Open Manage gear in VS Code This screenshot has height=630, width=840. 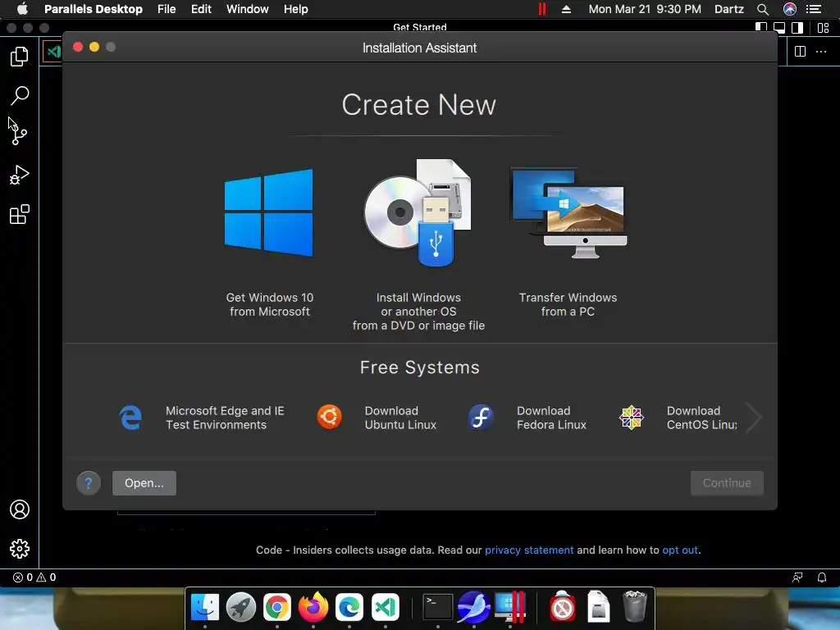click(20, 549)
